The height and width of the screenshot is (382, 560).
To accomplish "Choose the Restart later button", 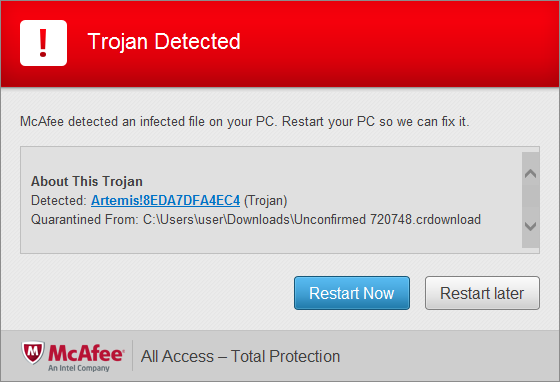I will click(x=482, y=293).
